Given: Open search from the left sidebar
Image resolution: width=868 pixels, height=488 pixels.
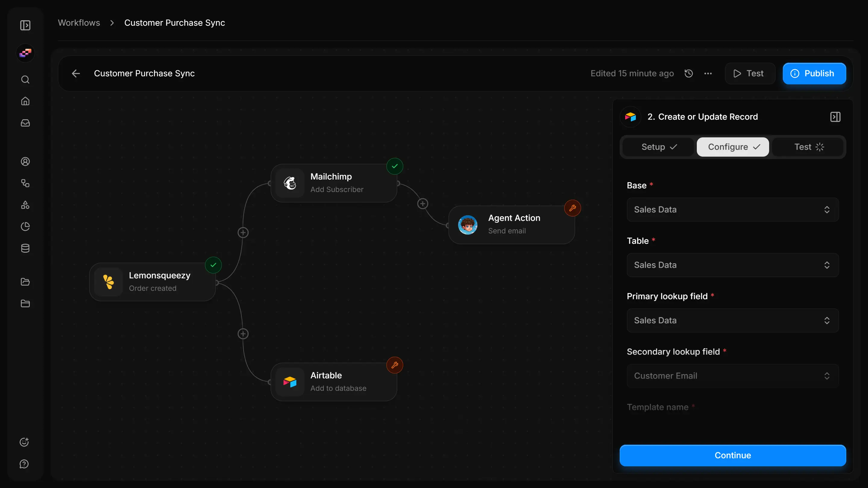Looking at the screenshot, I should coord(25,80).
